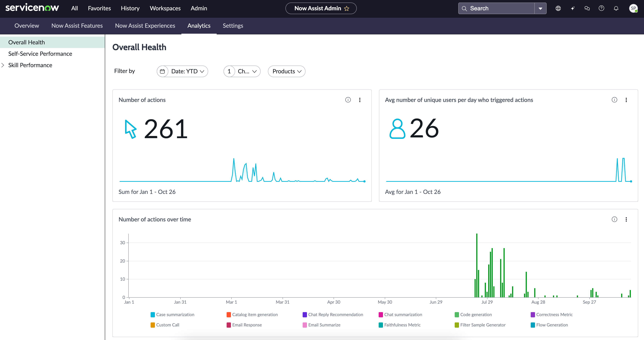This screenshot has width=644, height=340.
Task: Open the Favorites menu
Action: (99, 8)
